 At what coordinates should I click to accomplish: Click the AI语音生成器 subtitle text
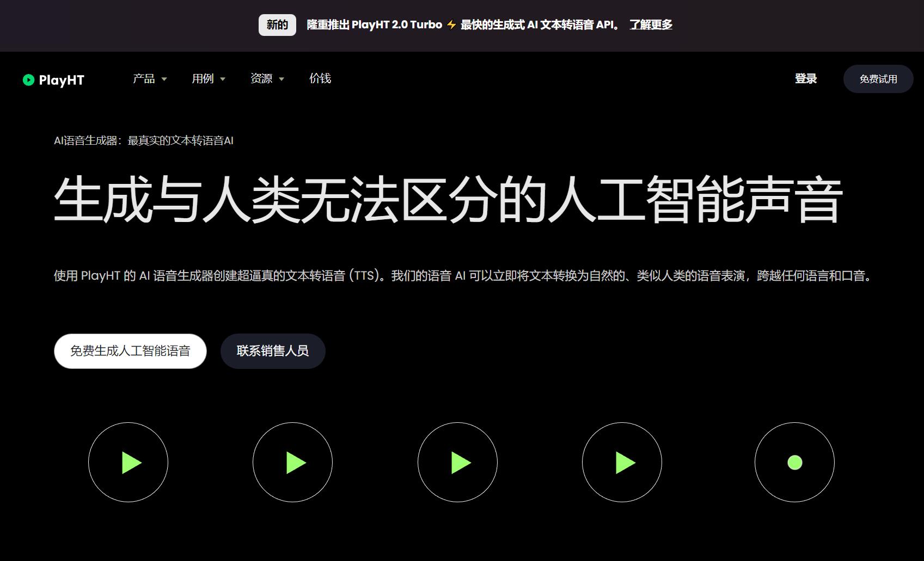point(144,140)
